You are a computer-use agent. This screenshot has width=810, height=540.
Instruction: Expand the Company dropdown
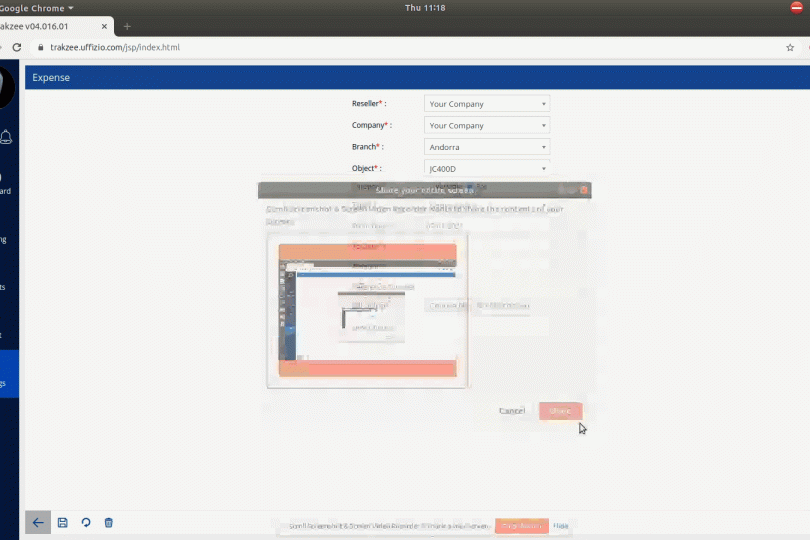pyautogui.click(x=486, y=126)
